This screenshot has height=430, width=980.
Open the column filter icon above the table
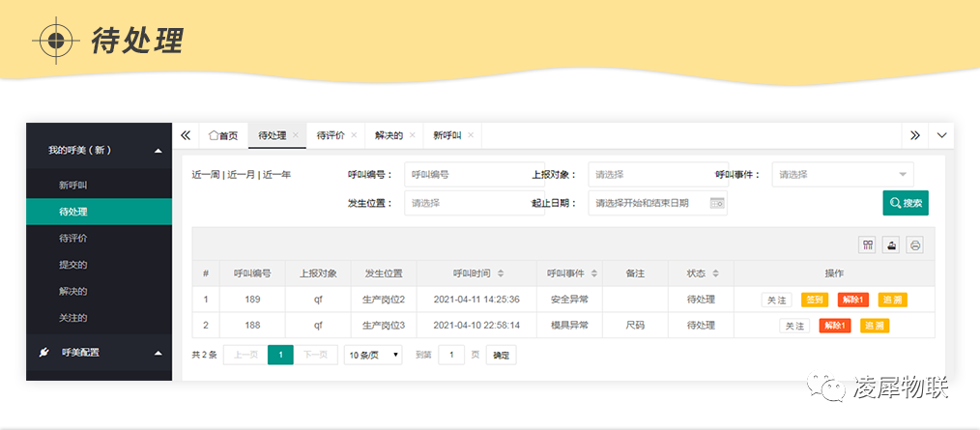pos(868,244)
